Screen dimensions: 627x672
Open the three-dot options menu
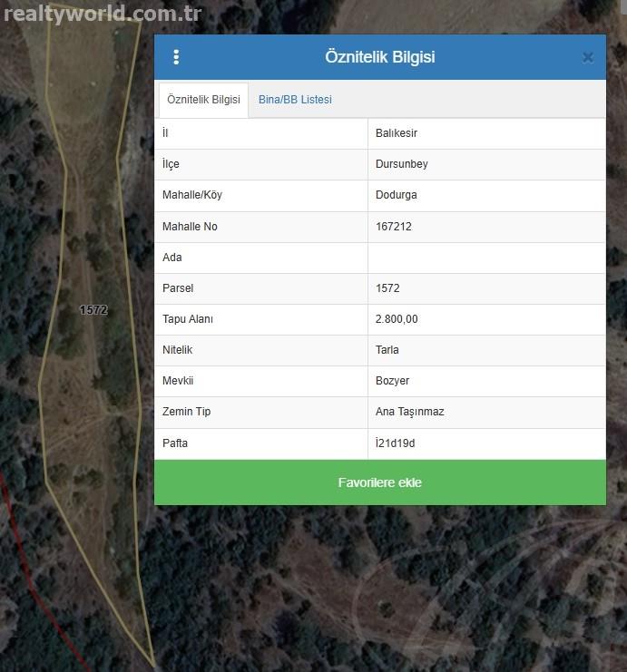176,57
